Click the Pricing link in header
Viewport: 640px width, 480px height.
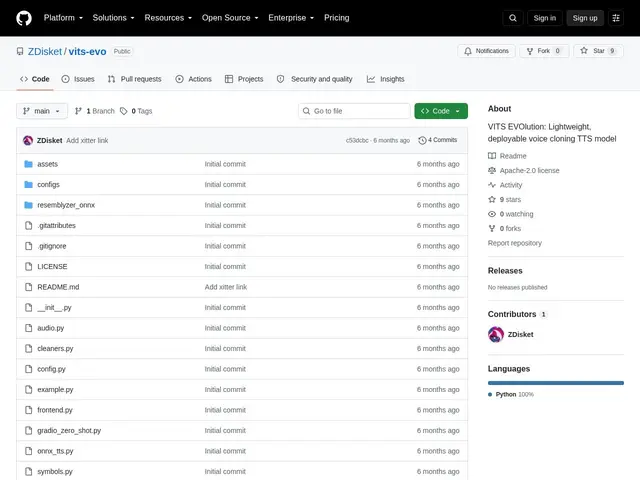337,18
